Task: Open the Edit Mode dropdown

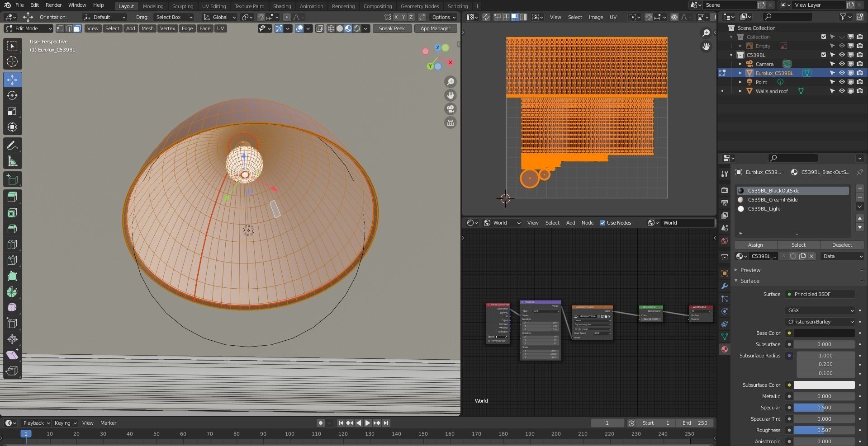Action: coord(28,28)
